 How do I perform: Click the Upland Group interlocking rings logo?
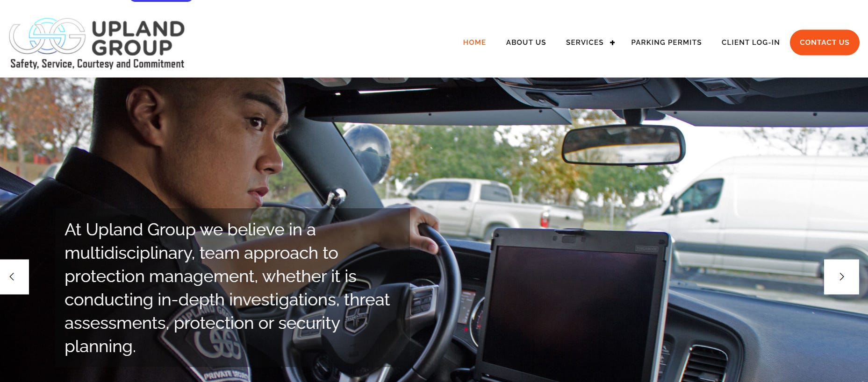coord(47,36)
